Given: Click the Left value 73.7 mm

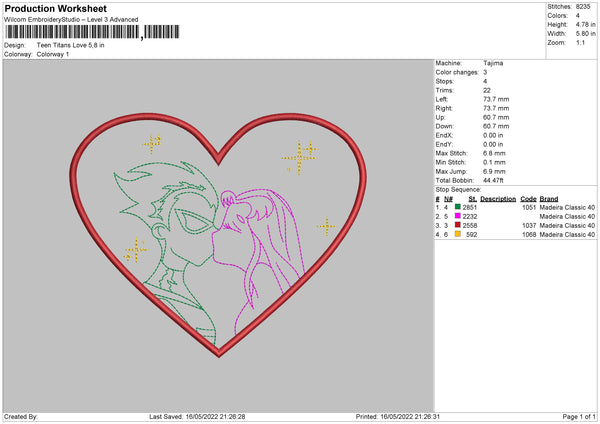Looking at the screenshot, I should (496, 99).
